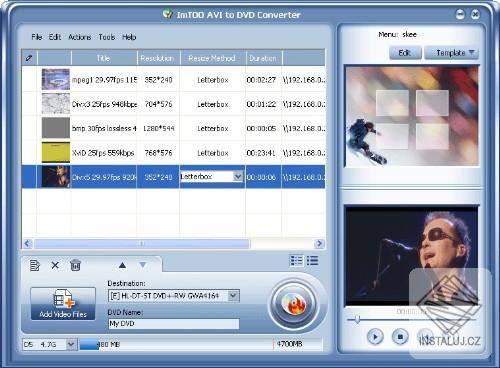
Task: Sort by the Resolution column header
Action: [x=158, y=58]
